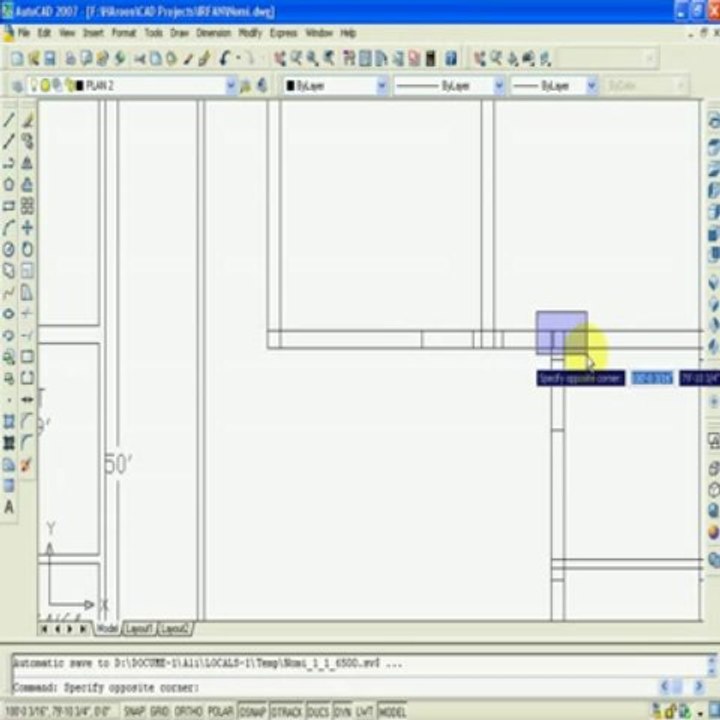This screenshot has height=720, width=720.
Task: Activate the Pan realtime tool
Action: (x=280, y=58)
